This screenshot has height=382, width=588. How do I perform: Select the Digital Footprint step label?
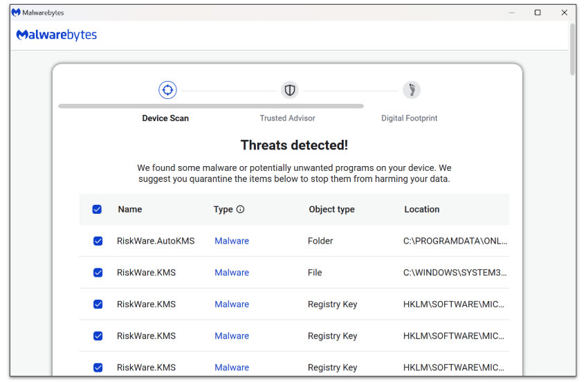409,118
